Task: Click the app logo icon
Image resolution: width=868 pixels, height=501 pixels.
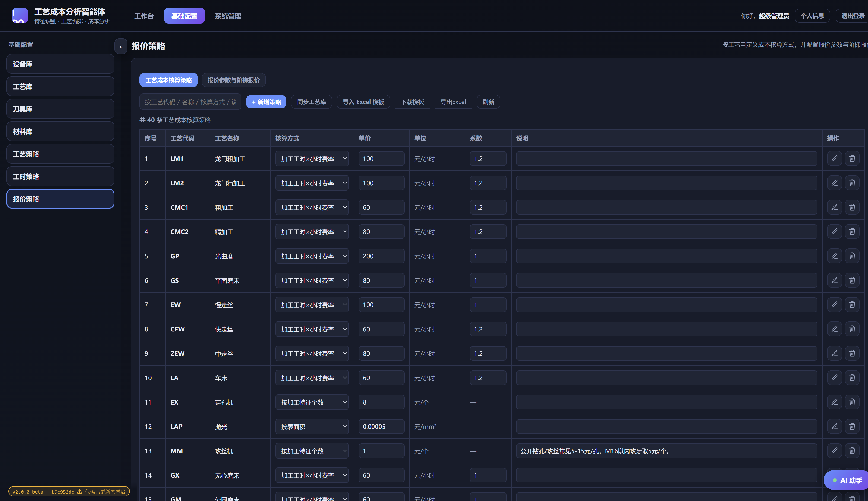Action: click(20, 16)
